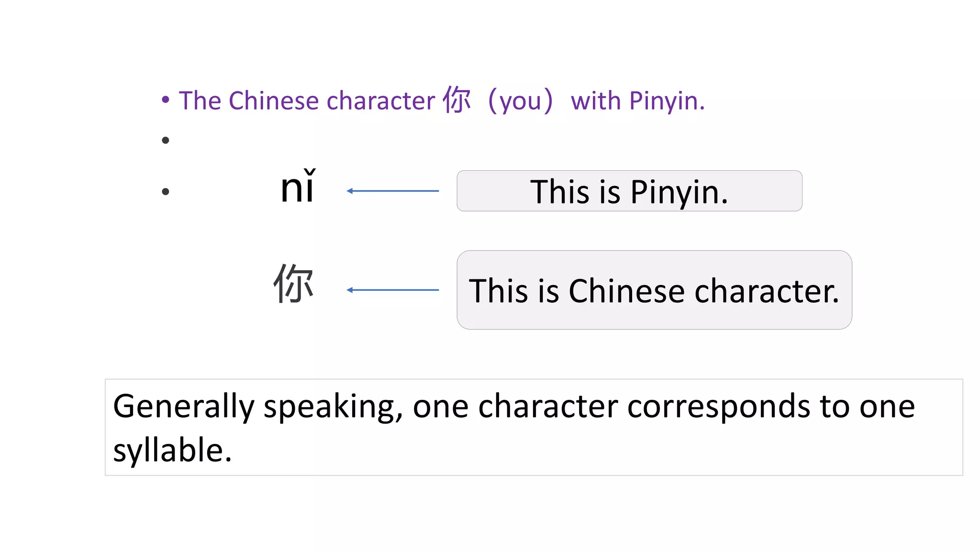Click the 'This is Chinese character.' box
980x551 pixels.
[x=654, y=290]
